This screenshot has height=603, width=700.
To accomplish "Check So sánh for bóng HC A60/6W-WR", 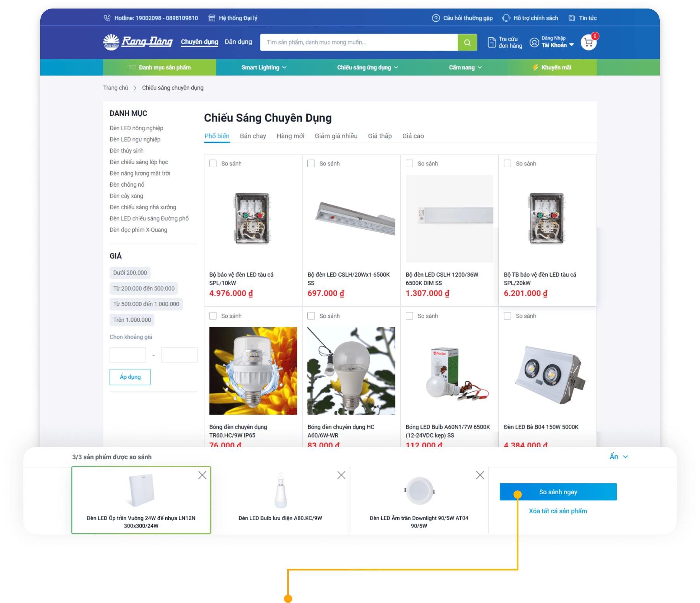I will coord(311,316).
